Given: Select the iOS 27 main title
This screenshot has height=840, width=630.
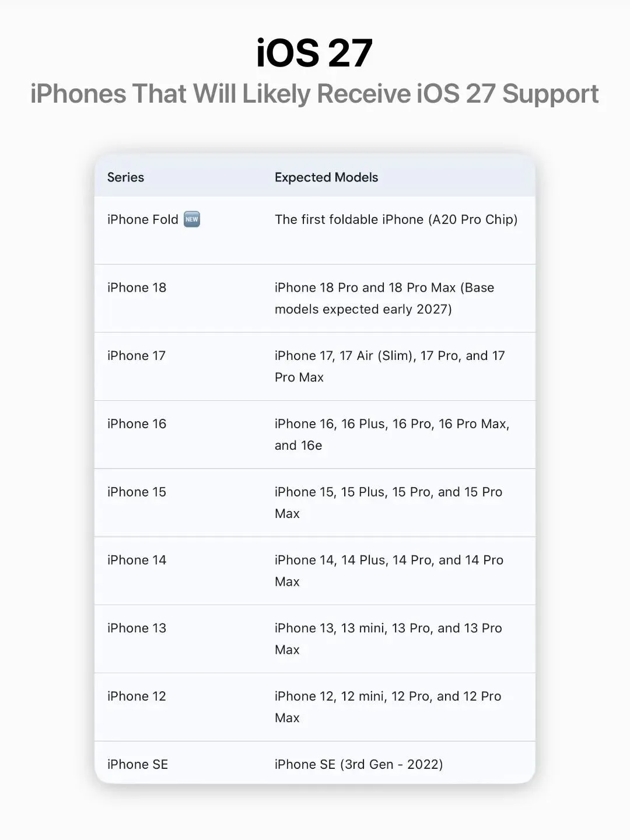Looking at the screenshot, I should point(314,53).
